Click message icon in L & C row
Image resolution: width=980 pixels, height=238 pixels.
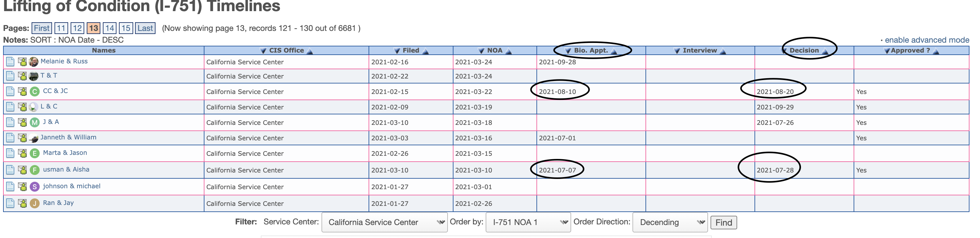pos(22,107)
